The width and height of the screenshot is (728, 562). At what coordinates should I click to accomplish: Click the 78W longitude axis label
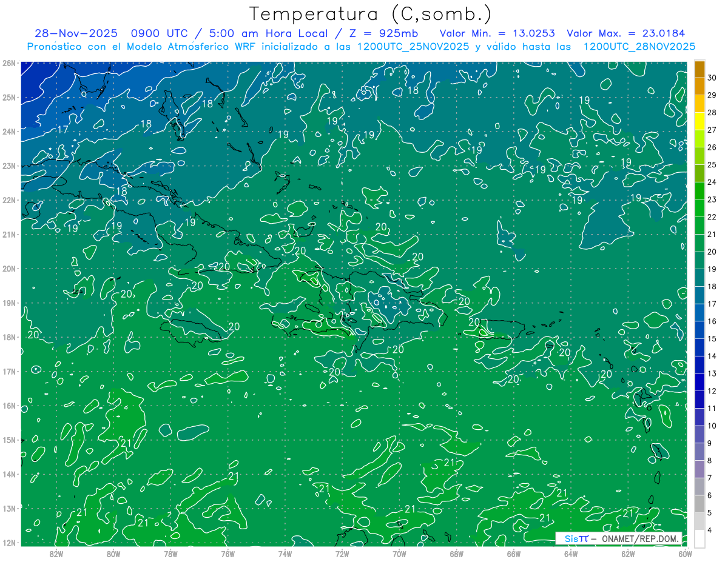point(170,553)
